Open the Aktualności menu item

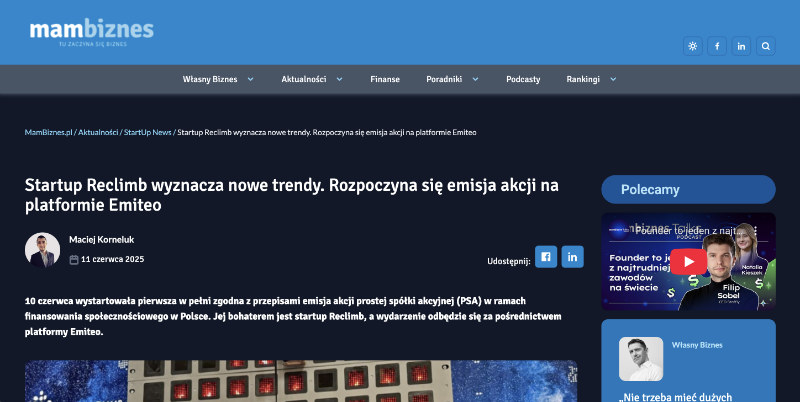(304, 79)
